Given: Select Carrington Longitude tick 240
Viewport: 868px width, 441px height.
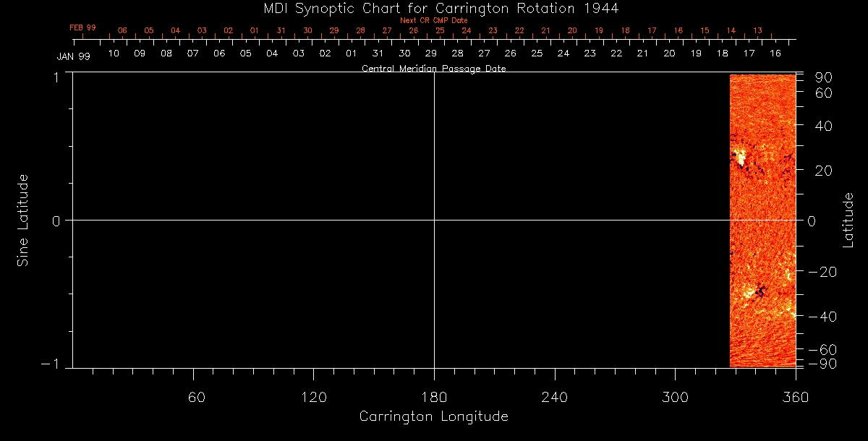Looking at the screenshot, I should 554,397.
